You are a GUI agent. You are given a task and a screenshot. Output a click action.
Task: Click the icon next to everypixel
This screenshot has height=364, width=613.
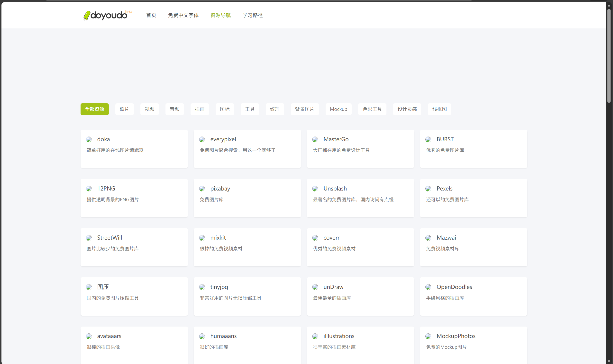pyautogui.click(x=202, y=139)
